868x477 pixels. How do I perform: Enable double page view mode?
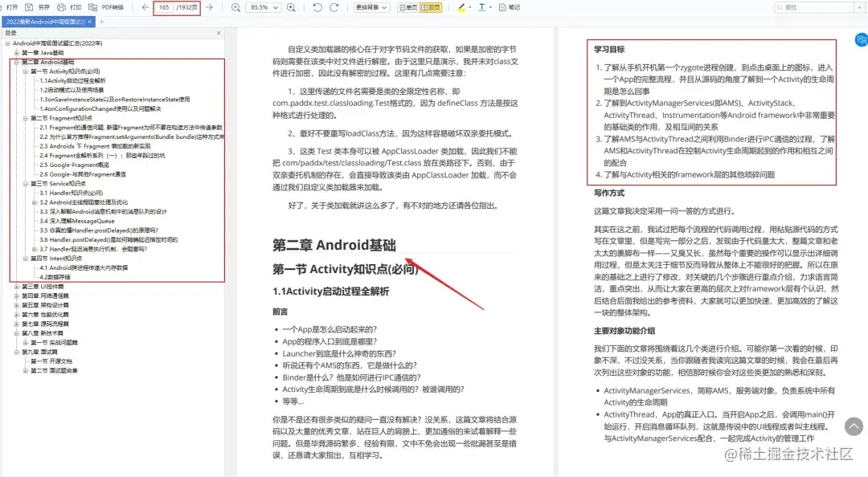(x=430, y=9)
